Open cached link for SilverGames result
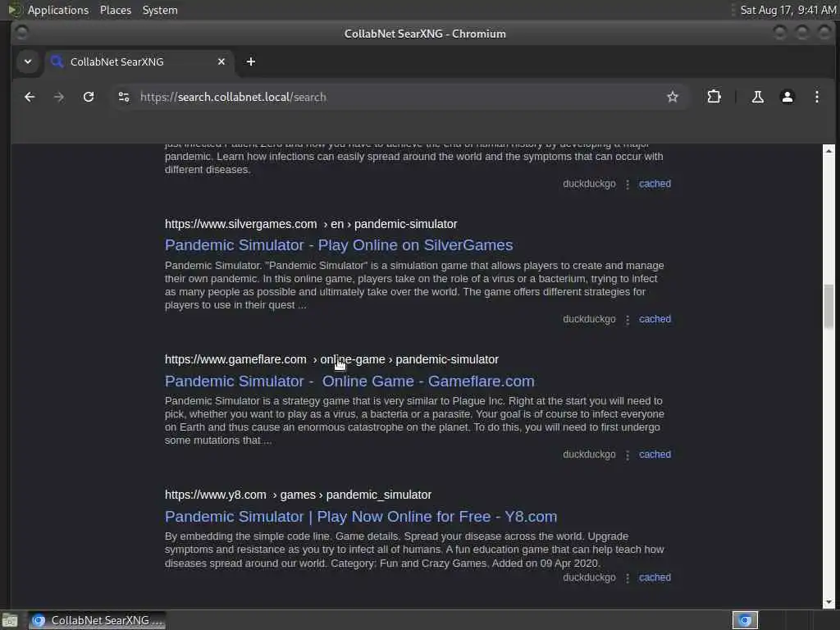 [x=655, y=319]
